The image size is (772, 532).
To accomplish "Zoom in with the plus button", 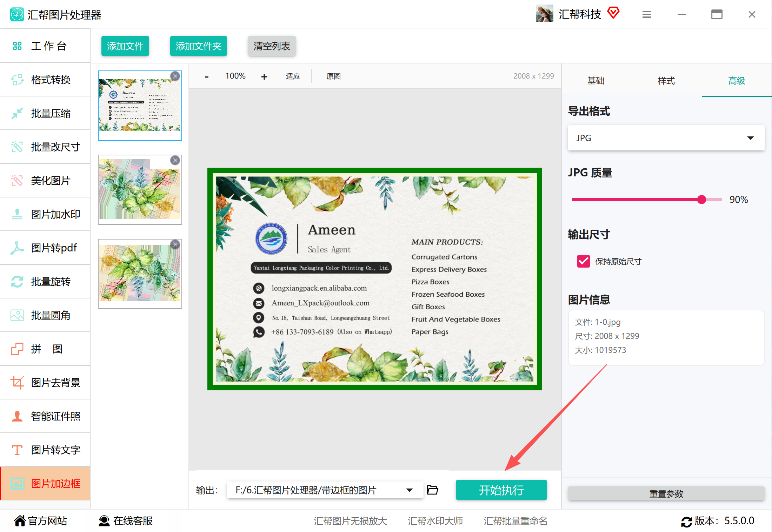I will (x=264, y=76).
